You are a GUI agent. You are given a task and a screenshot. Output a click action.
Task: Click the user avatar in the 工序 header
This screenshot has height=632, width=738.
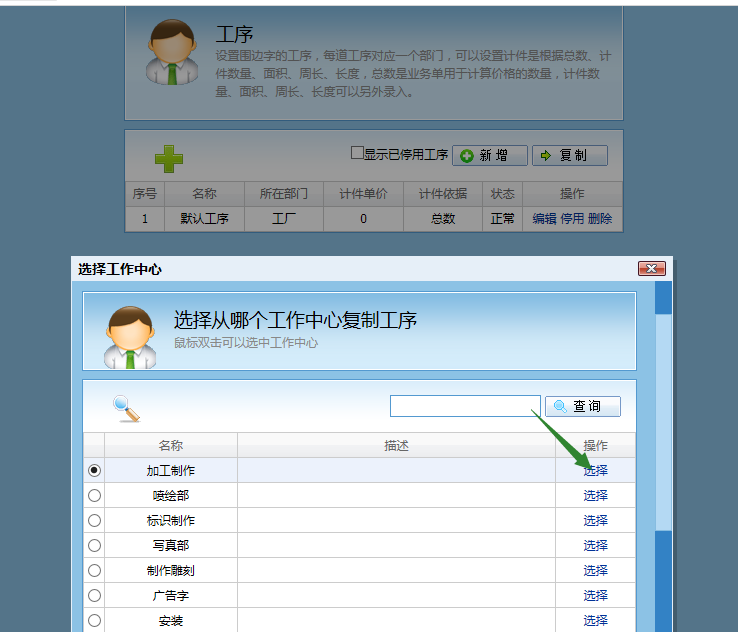tap(172, 52)
